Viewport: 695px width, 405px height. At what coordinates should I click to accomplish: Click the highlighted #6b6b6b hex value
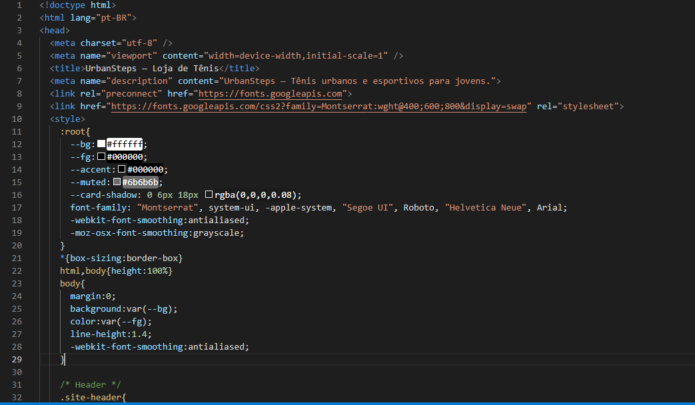(141, 183)
